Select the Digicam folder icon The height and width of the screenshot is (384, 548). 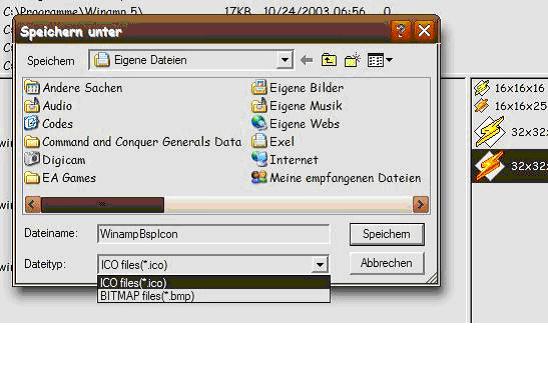pos(32,159)
